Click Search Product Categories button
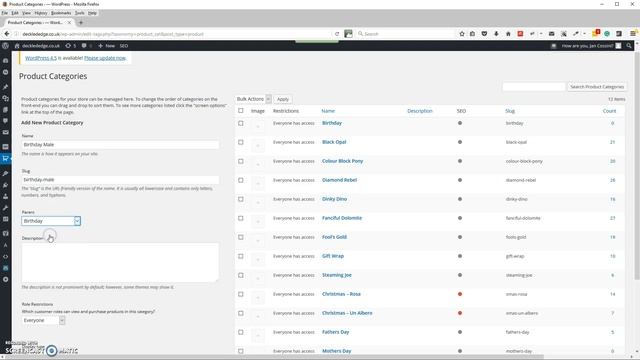Image resolution: width=640 pixels, height=360 pixels. click(x=597, y=87)
